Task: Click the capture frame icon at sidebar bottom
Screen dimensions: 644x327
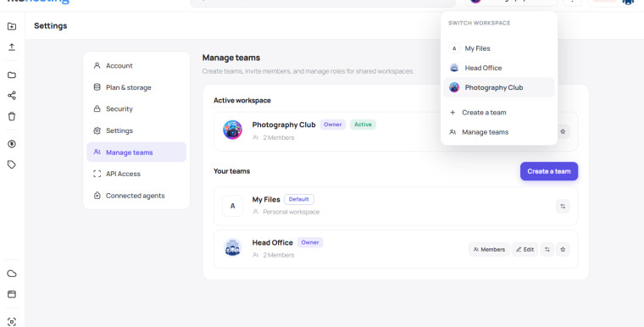Action: tap(12, 322)
